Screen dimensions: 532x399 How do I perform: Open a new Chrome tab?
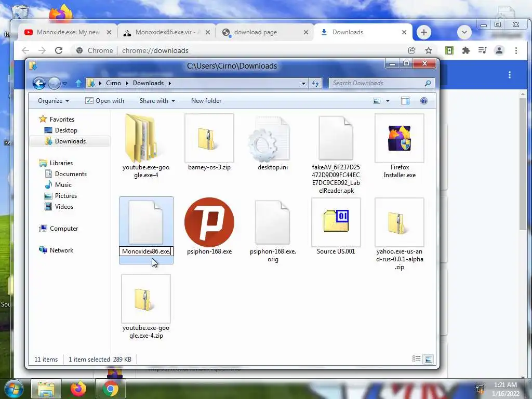423,32
